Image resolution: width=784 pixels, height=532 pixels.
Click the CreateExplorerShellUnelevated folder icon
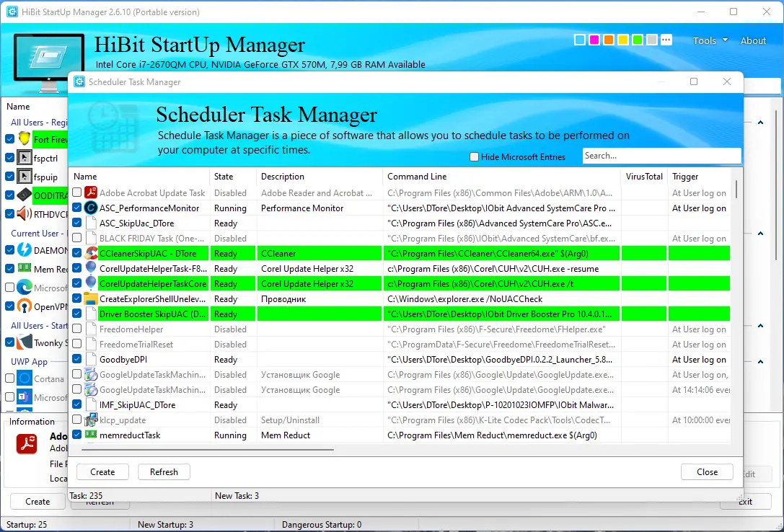pyautogui.click(x=90, y=298)
